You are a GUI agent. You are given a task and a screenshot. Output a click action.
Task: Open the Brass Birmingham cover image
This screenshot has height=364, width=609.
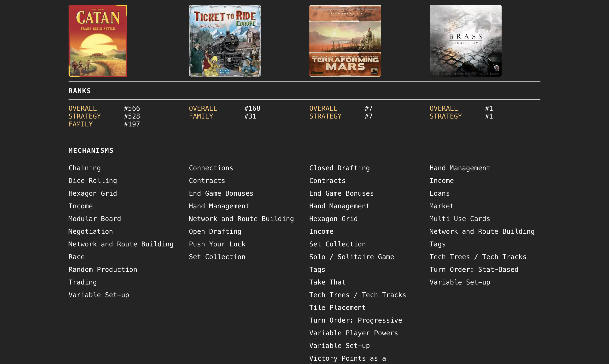click(x=465, y=41)
